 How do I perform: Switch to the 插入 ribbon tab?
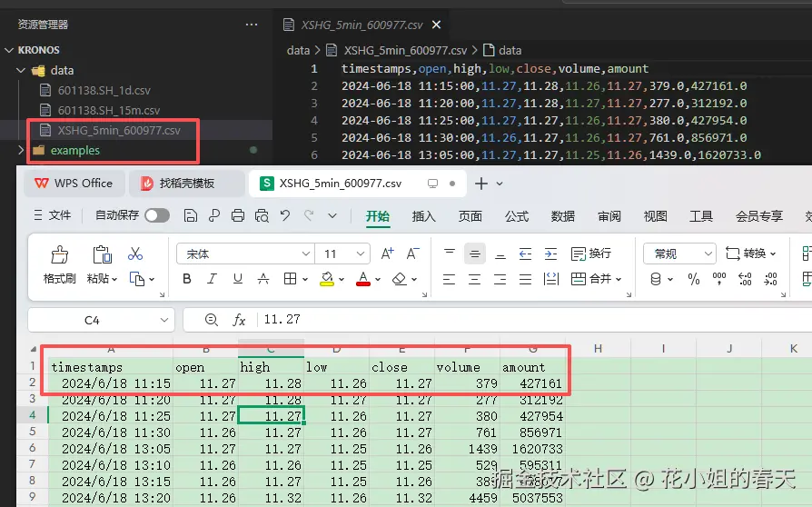pyautogui.click(x=423, y=216)
